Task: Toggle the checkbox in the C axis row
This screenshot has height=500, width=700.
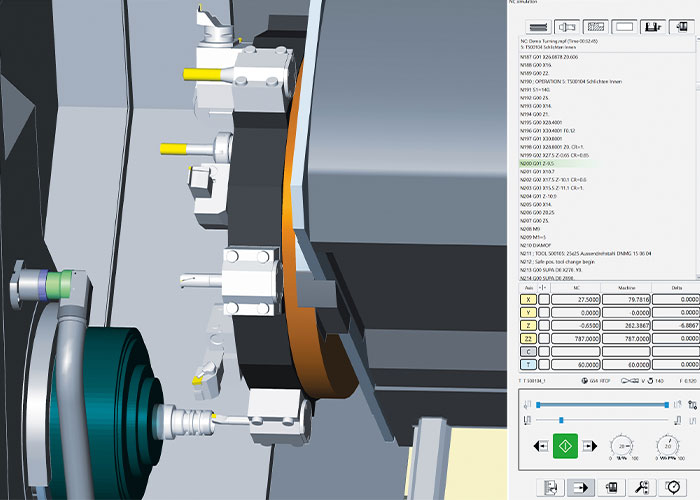Action: coord(544,351)
